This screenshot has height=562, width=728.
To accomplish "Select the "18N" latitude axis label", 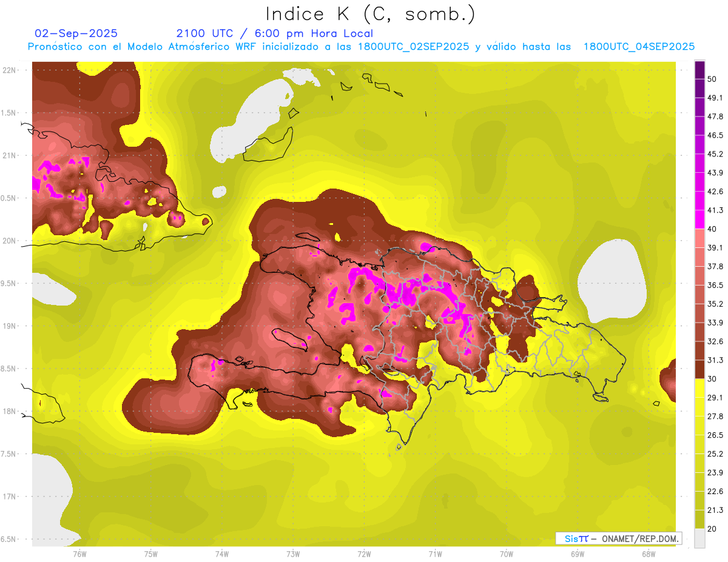I will pyautogui.click(x=10, y=411).
